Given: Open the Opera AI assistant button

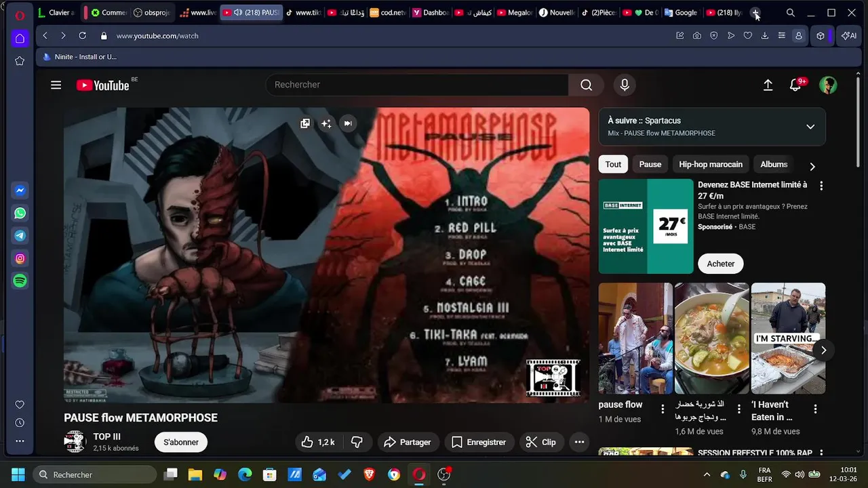Looking at the screenshot, I should pyautogui.click(x=849, y=36).
